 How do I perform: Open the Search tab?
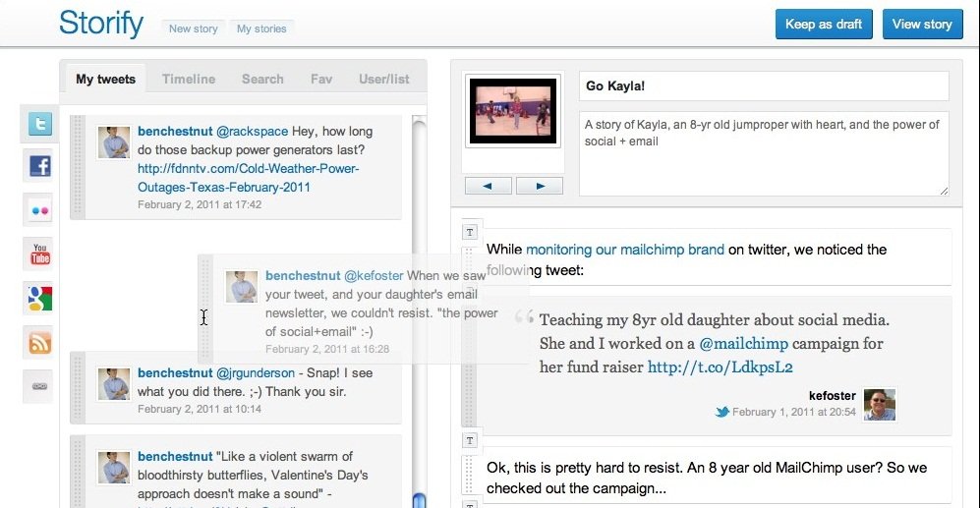(262, 79)
